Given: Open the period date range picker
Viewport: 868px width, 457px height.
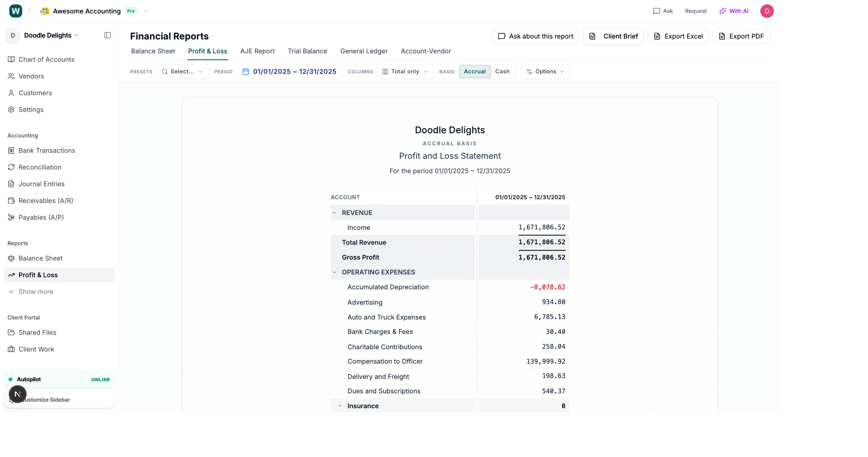Looking at the screenshot, I should click(289, 72).
